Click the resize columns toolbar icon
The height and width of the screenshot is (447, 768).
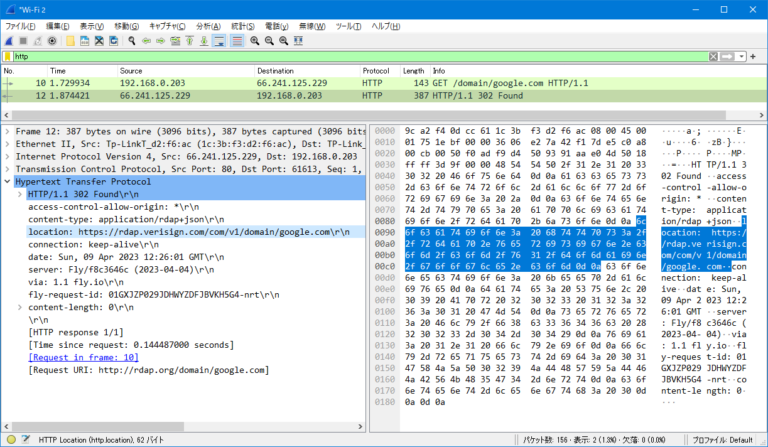click(x=299, y=41)
